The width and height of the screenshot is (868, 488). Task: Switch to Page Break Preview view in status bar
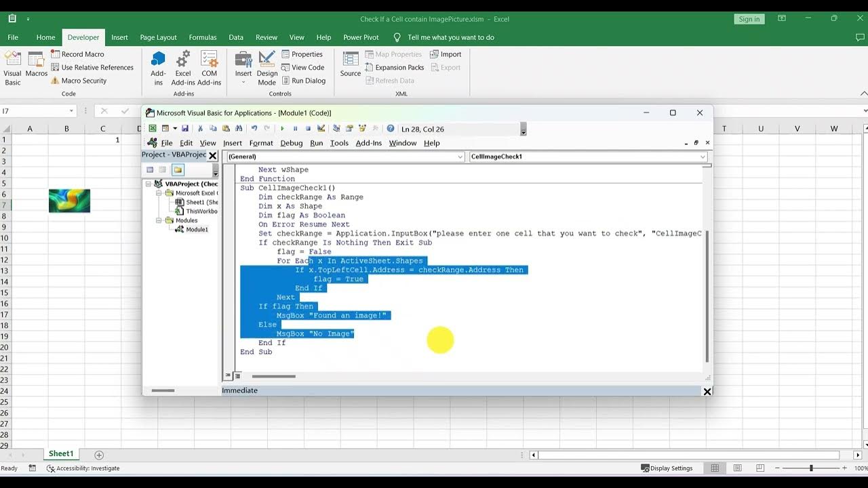point(760,468)
